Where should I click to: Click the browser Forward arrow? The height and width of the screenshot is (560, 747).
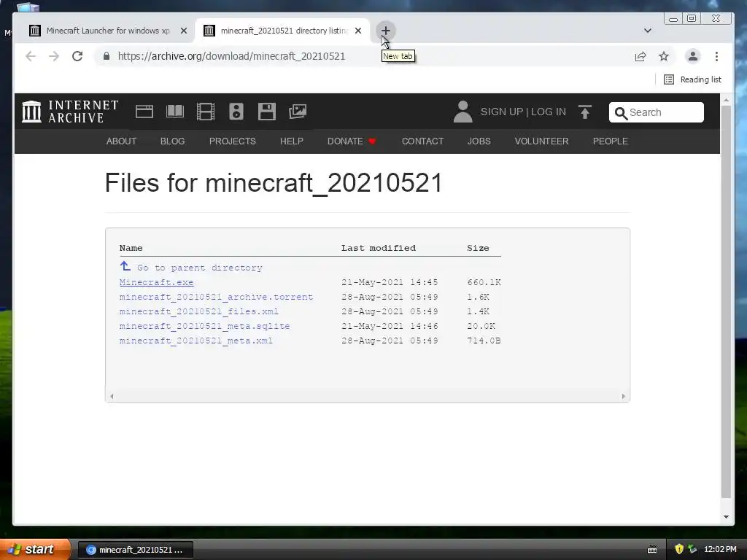click(54, 56)
